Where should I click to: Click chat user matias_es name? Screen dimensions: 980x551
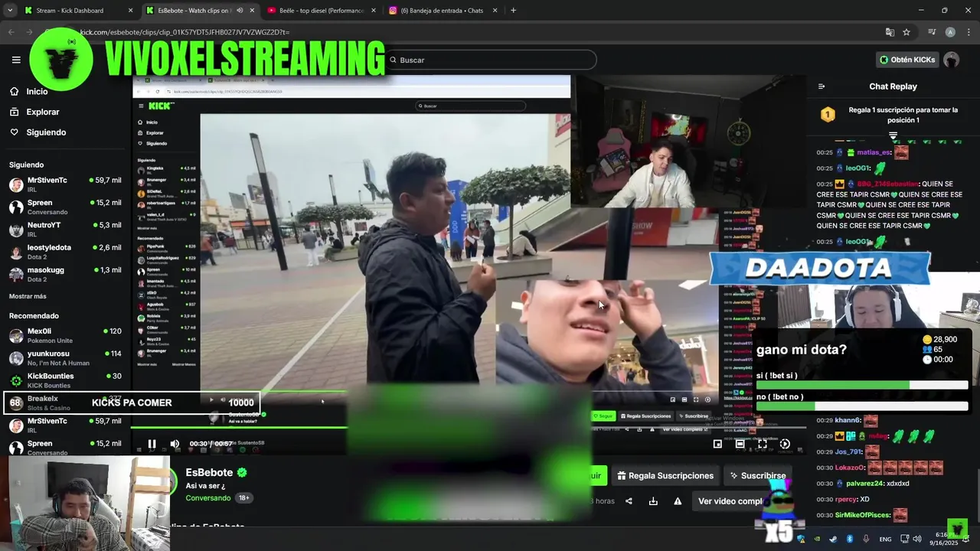pyautogui.click(x=874, y=152)
